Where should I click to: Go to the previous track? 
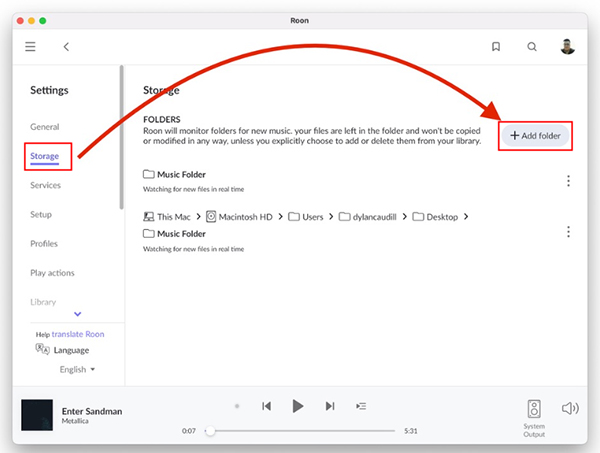(x=266, y=406)
